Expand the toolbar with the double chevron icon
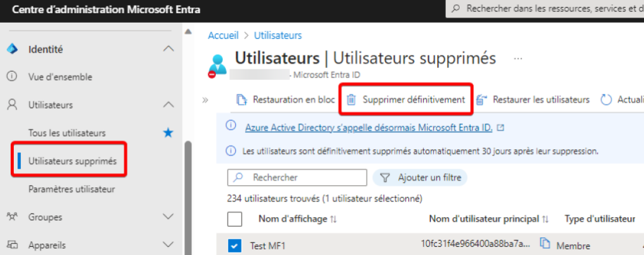The image size is (644, 255). click(x=206, y=99)
